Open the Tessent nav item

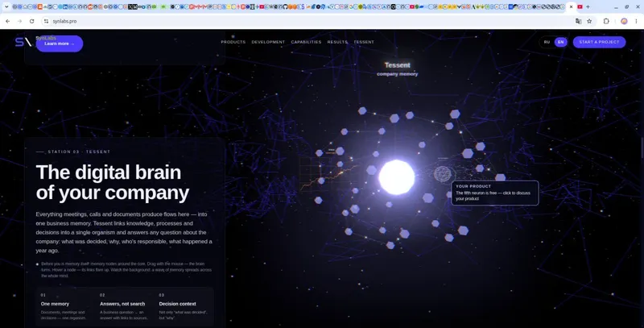[364, 42]
